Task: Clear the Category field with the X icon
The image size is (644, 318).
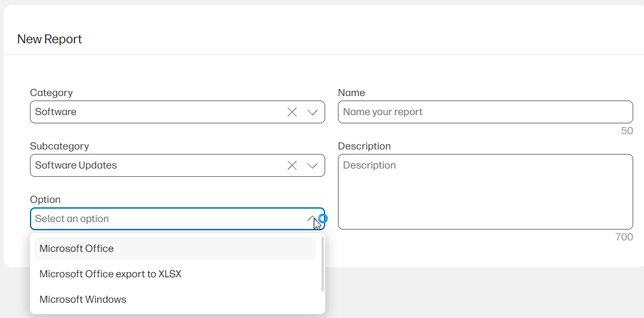Action: click(292, 112)
